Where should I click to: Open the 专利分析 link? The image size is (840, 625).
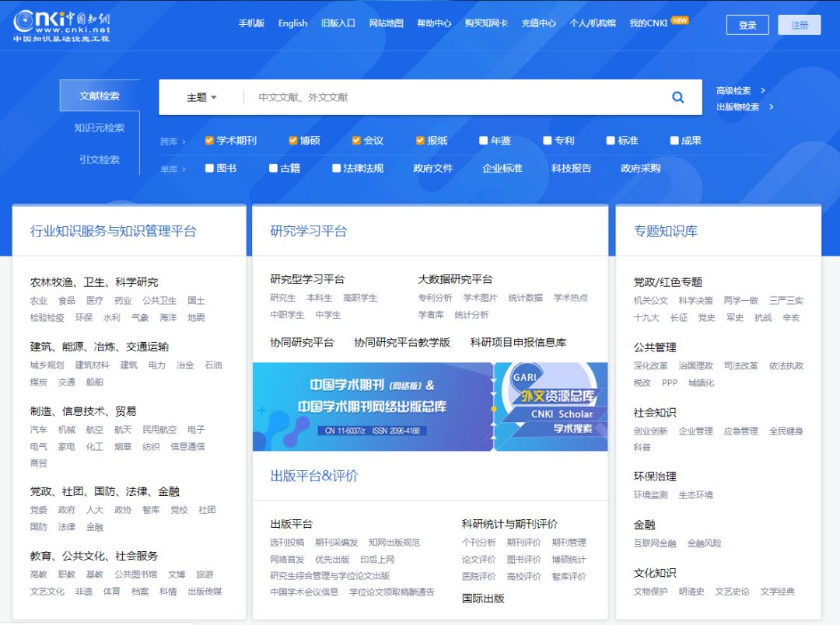click(435, 298)
